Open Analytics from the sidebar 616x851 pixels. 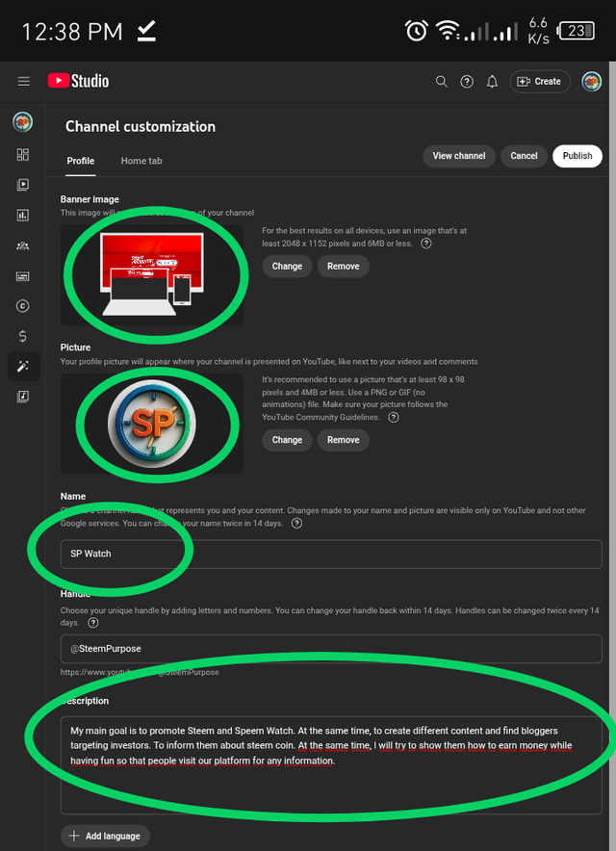[23, 216]
